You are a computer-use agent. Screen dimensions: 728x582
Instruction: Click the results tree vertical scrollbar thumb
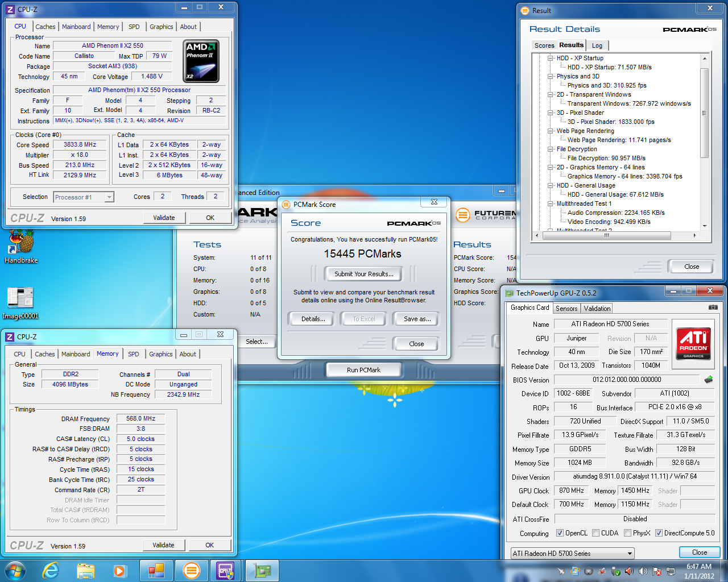704,113
